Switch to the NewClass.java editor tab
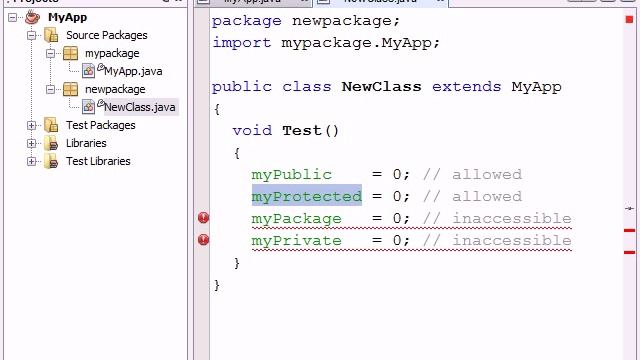This screenshot has height=360, width=640. 380,2
